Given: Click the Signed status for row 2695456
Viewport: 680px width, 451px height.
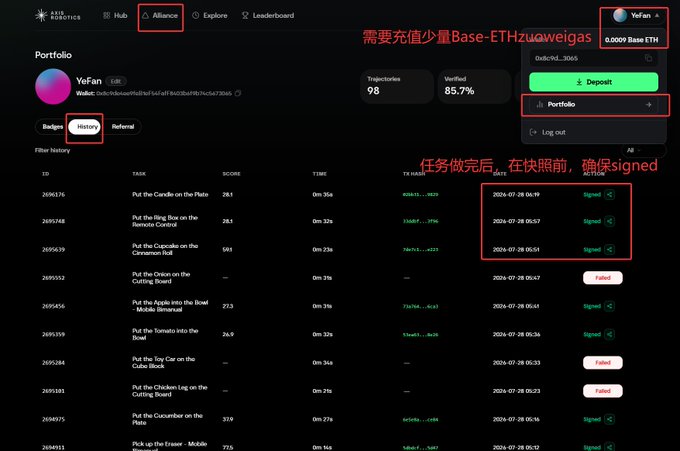Looking at the screenshot, I should (x=592, y=306).
